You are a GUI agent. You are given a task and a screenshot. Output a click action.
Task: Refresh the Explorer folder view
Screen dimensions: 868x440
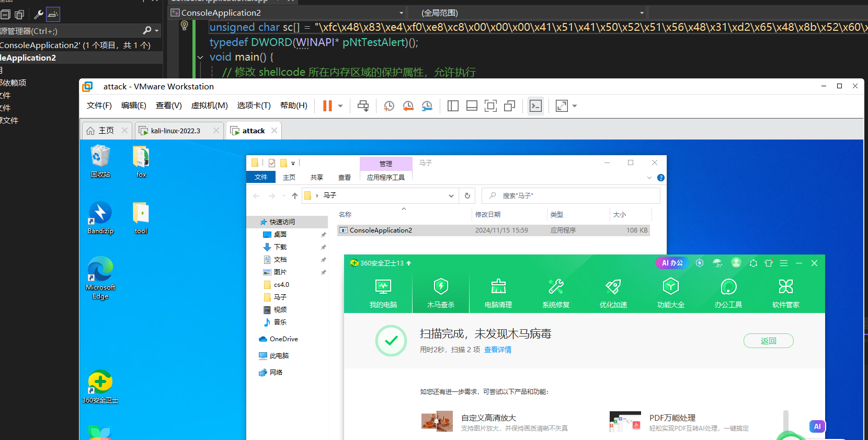467,195
